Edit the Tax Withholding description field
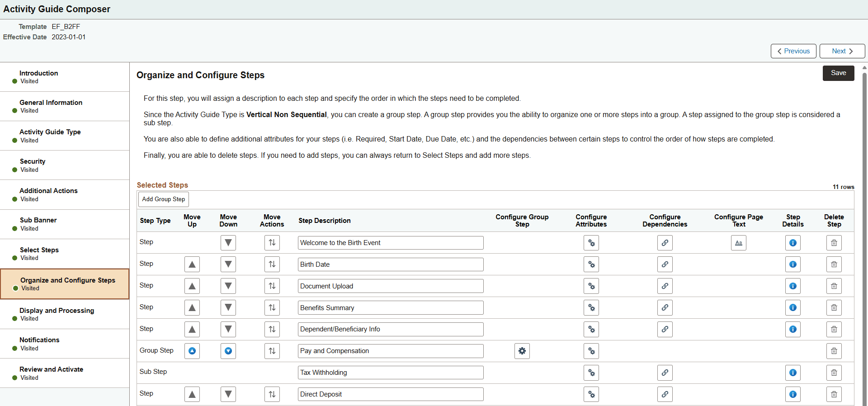The height and width of the screenshot is (406, 868). (391, 373)
